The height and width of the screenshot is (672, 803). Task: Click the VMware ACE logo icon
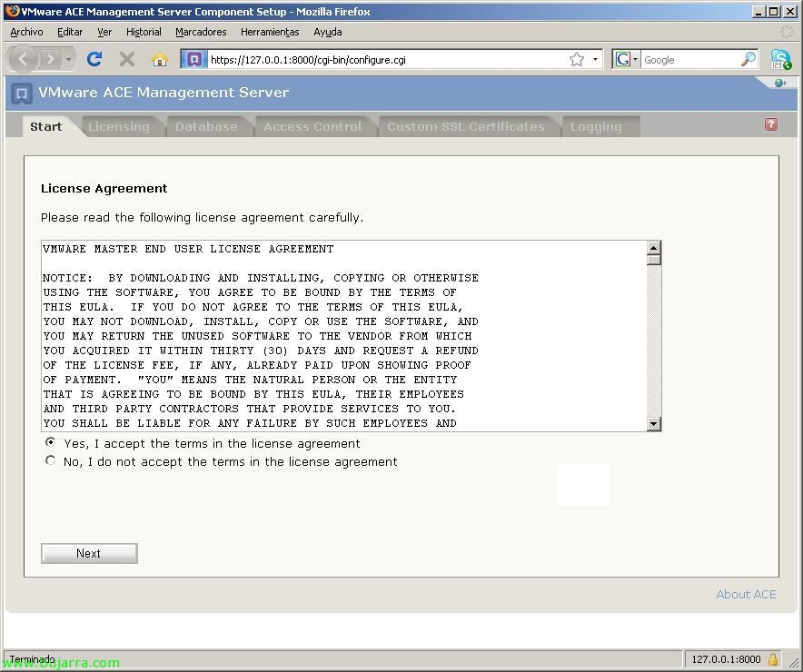click(x=22, y=94)
